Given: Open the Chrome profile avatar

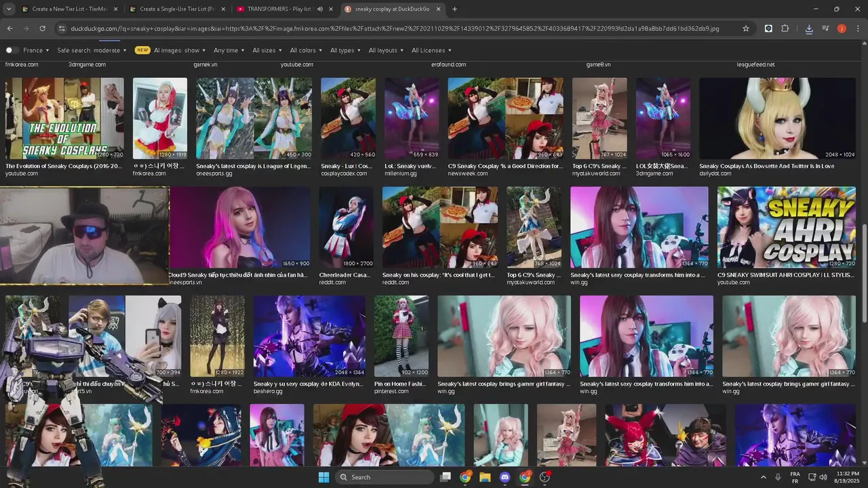Looking at the screenshot, I should point(842,28).
